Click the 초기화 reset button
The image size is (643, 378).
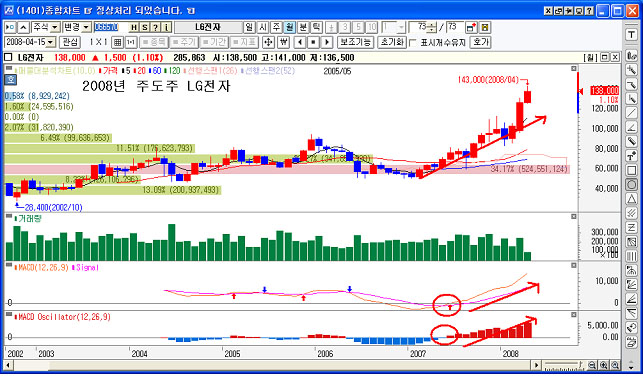pyautogui.click(x=392, y=42)
